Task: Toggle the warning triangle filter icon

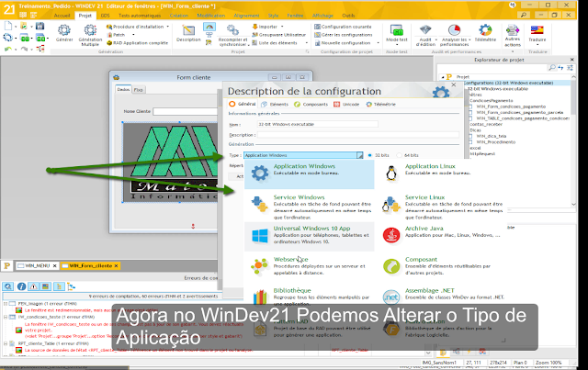Action: click(x=33, y=286)
